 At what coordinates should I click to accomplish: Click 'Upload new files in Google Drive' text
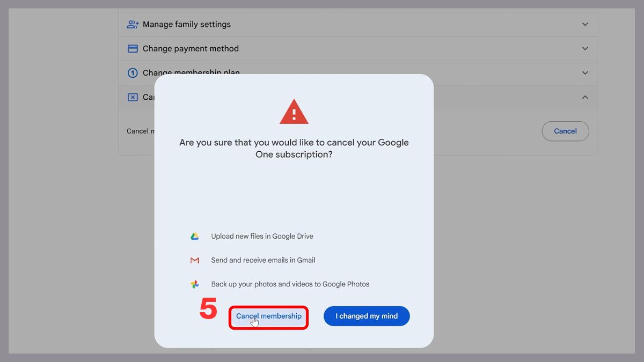pyautogui.click(x=262, y=237)
